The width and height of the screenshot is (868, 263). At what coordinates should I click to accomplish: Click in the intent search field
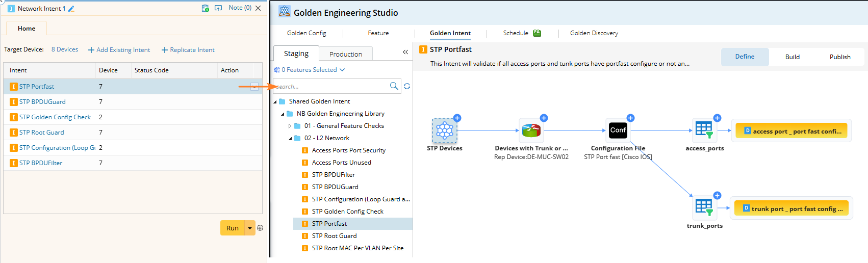click(331, 86)
